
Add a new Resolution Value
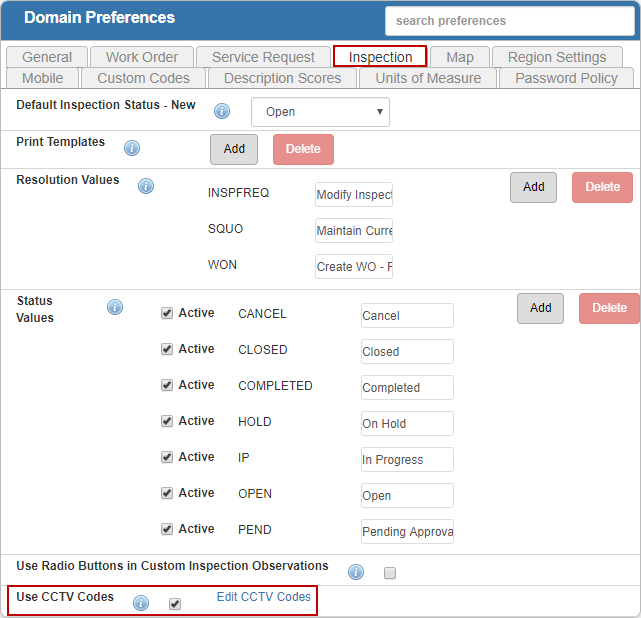[533, 188]
